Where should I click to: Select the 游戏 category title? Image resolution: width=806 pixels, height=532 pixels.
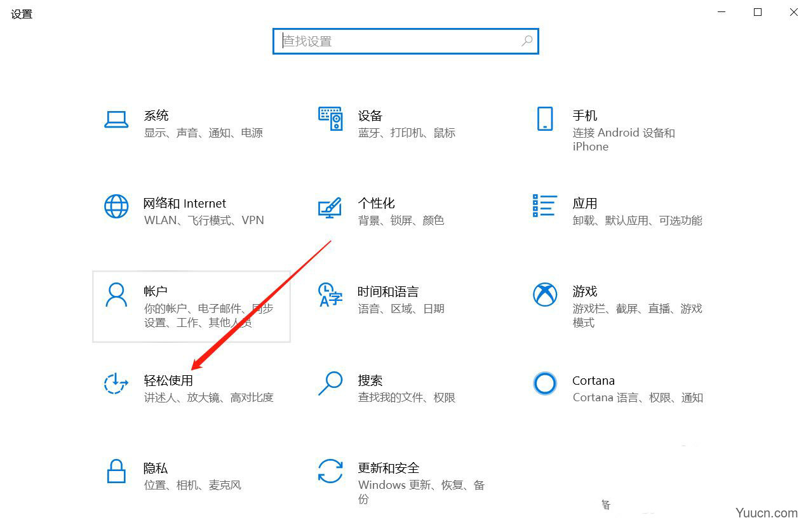click(x=585, y=291)
